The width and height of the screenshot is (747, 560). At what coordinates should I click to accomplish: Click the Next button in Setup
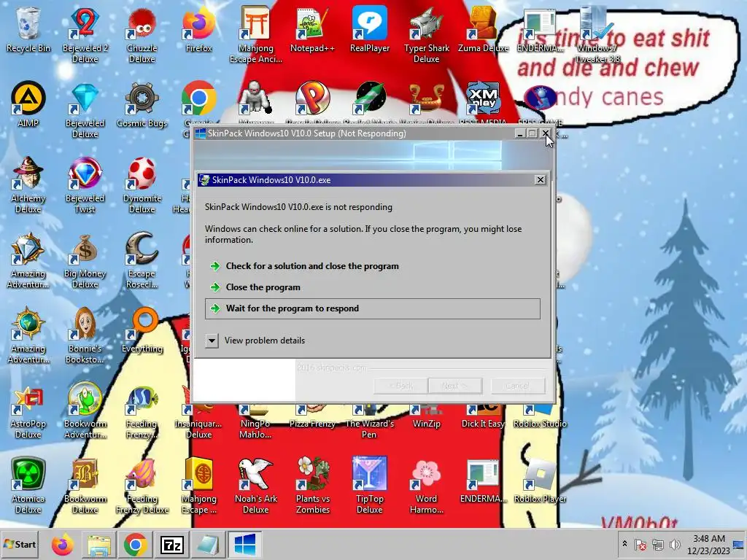tap(455, 386)
